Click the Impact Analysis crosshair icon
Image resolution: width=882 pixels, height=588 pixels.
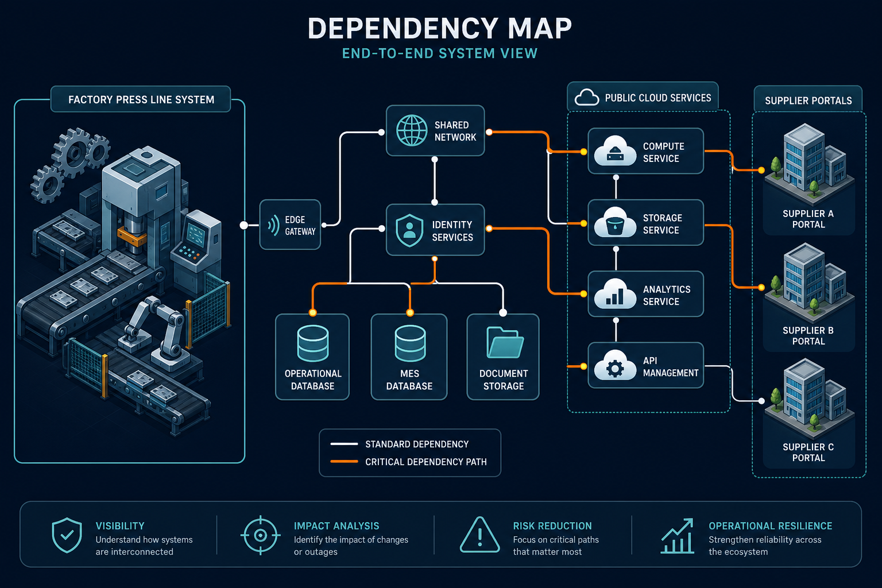coord(260,535)
